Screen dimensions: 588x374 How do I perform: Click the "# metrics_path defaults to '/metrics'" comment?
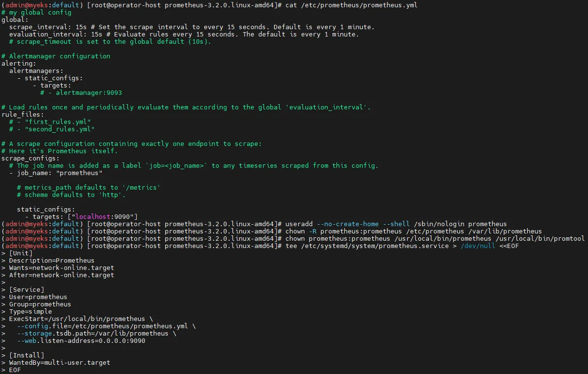click(x=89, y=187)
